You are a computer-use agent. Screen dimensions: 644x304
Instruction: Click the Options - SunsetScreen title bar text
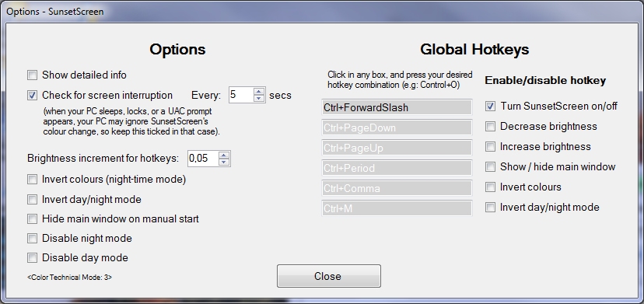55,12
